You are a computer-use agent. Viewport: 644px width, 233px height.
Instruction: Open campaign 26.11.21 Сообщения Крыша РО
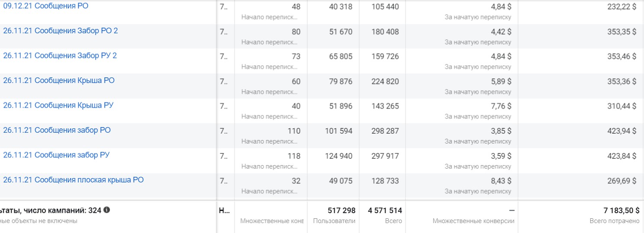(x=59, y=80)
